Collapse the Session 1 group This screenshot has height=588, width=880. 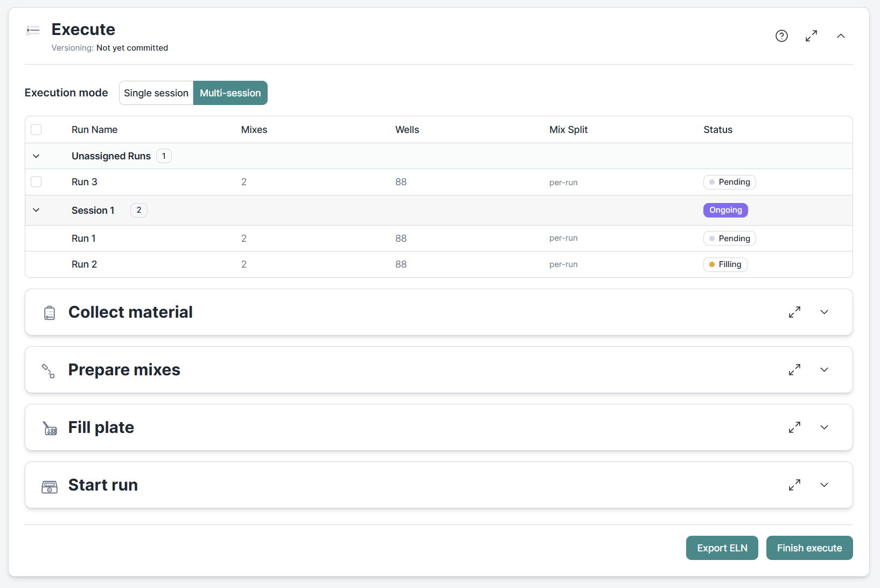(x=36, y=210)
